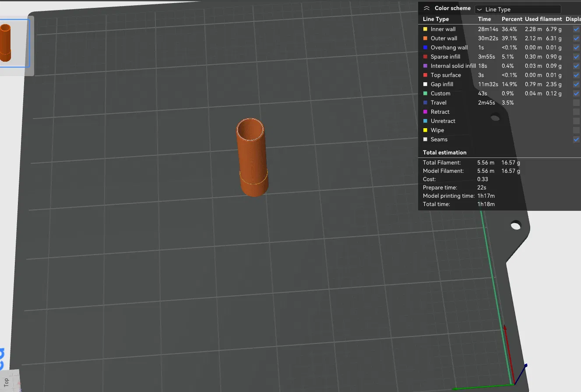Click the Outer wall time 30m22s
Viewport: 581px width, 392px height.
[x=489, y=38]
